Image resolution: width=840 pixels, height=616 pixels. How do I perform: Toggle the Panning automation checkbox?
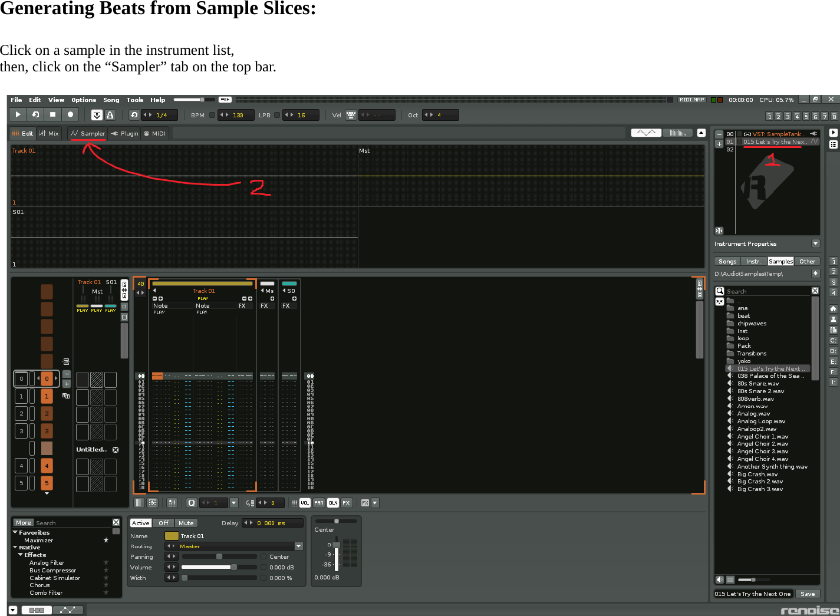point(263,556)
